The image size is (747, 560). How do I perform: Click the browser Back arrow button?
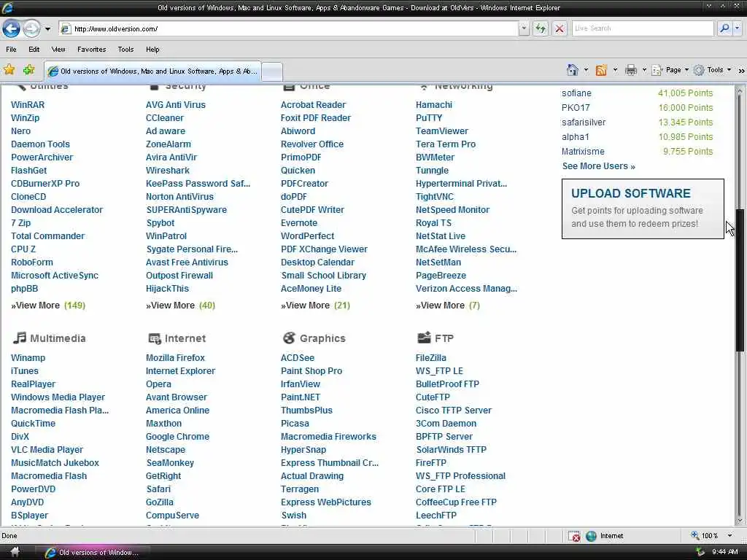coord(12,28)
